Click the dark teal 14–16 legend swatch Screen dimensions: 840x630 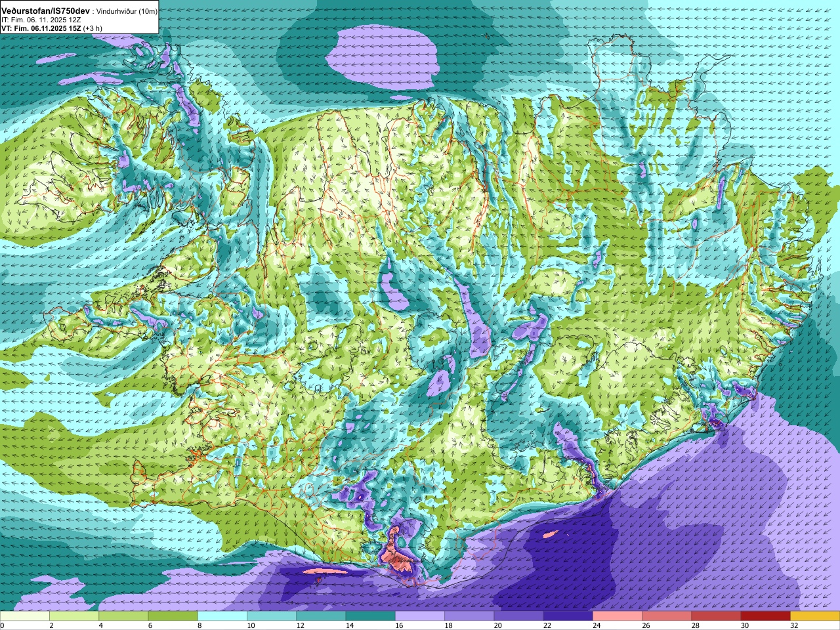(x=371, y=616)
